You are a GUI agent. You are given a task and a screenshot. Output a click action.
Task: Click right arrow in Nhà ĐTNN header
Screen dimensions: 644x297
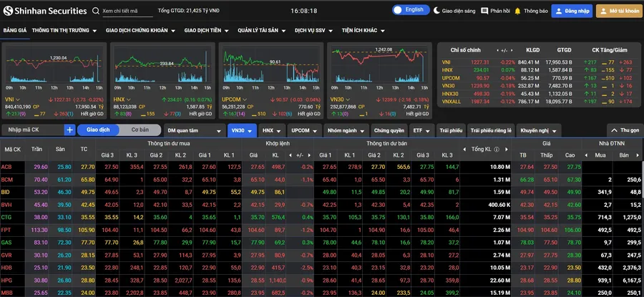638,155
